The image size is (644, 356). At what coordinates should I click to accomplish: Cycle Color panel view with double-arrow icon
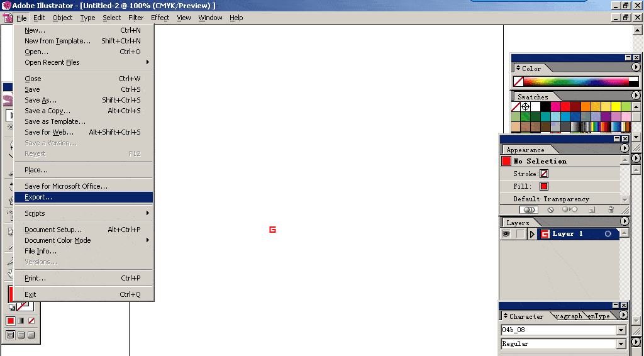[x=518, y=68]
